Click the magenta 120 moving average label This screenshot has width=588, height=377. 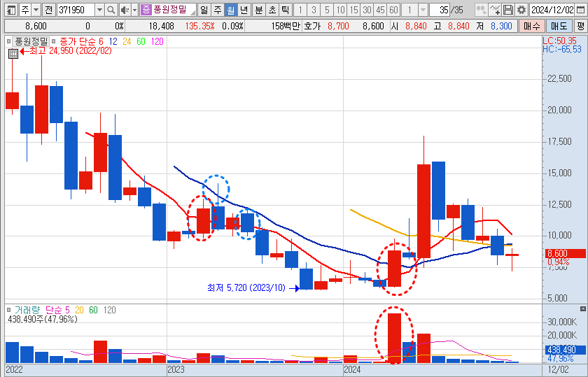click(x=157, y=41)
